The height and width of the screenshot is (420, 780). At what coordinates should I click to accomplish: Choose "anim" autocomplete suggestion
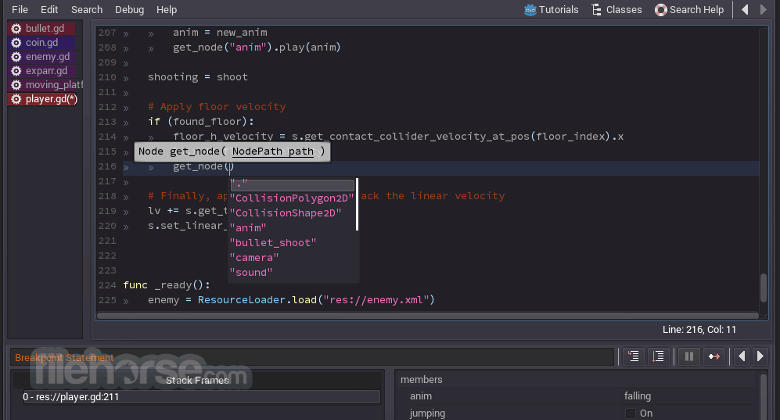(248, 228)
